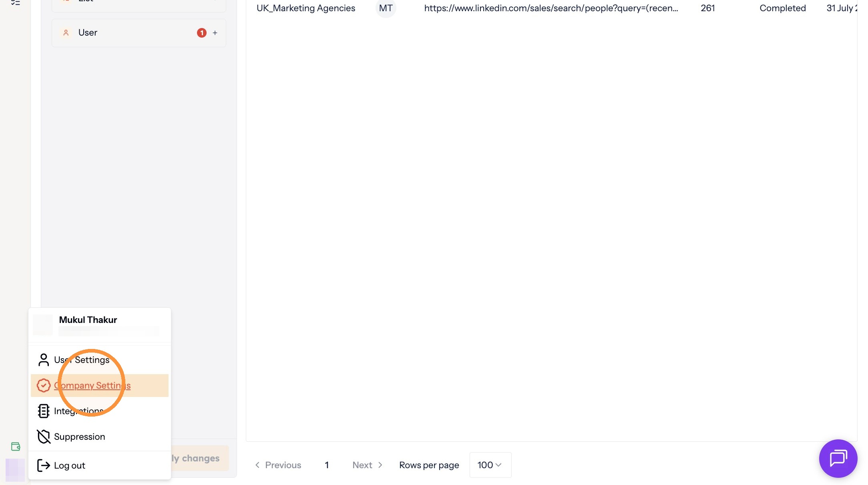Open Rows per page 100 dropdown
Screen dimensions: 868x485
[x=490, y=465]
